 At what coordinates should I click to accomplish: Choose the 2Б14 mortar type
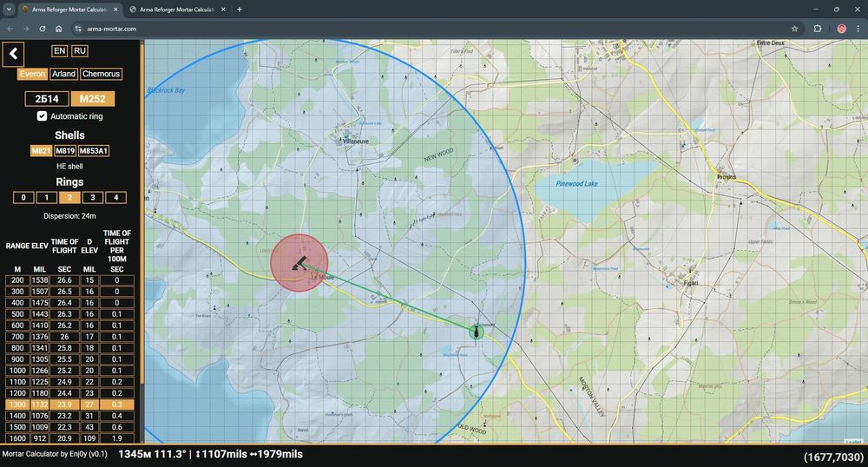47,99
